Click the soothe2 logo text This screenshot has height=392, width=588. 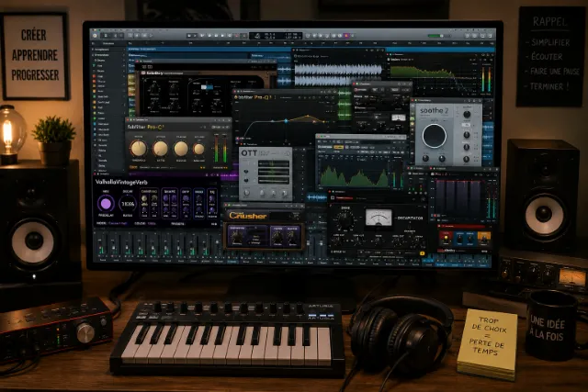434,110
